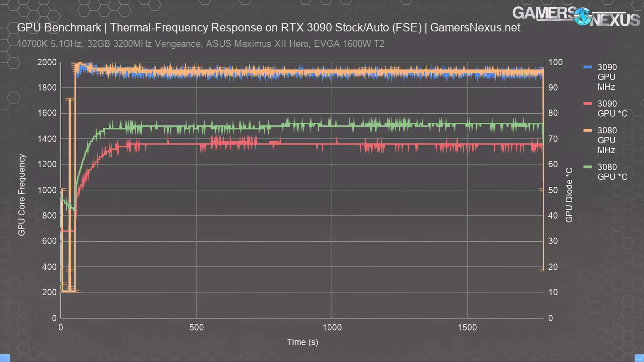
Task: Click the 500 tick on the time axis
Action: click(196, 327)
